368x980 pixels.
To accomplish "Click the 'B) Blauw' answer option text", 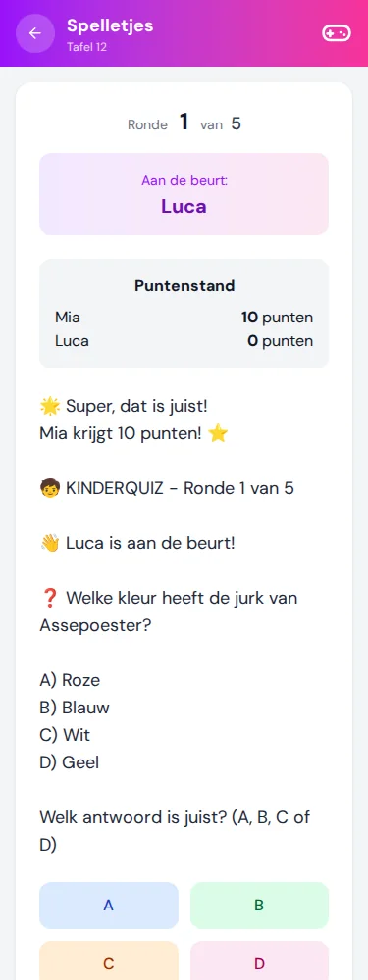I will (x=75, y=708).
